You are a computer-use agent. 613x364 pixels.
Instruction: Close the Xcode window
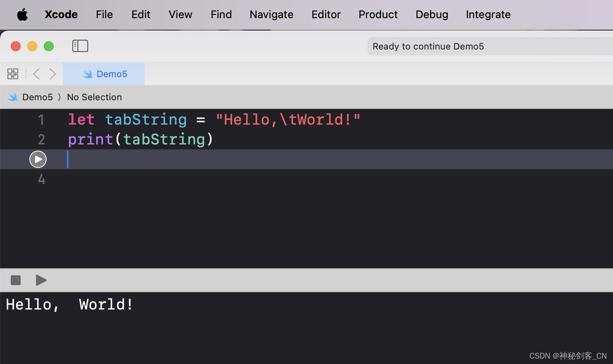pos(16,46)
